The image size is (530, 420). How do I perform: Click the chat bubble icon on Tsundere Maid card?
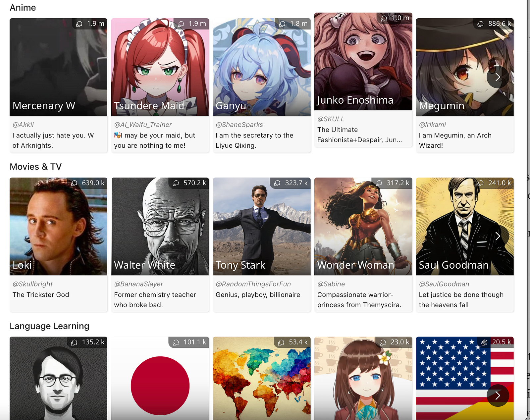[181, 24]
